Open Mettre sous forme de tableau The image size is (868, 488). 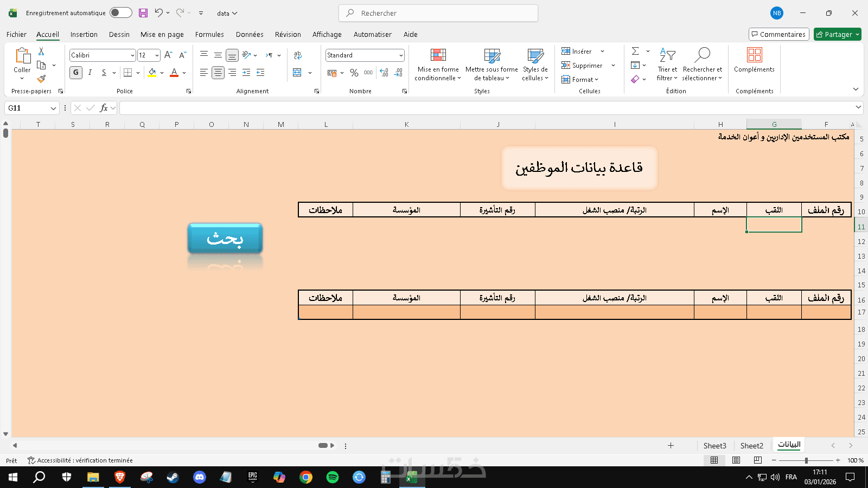coord(492,65)
